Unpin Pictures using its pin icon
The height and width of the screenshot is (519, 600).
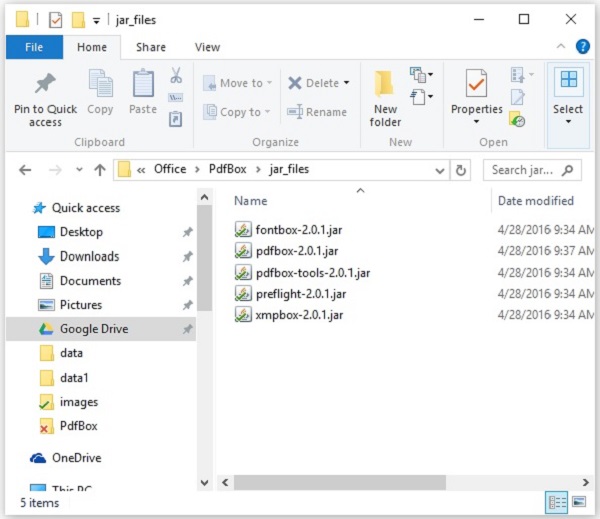click(188, 305)
